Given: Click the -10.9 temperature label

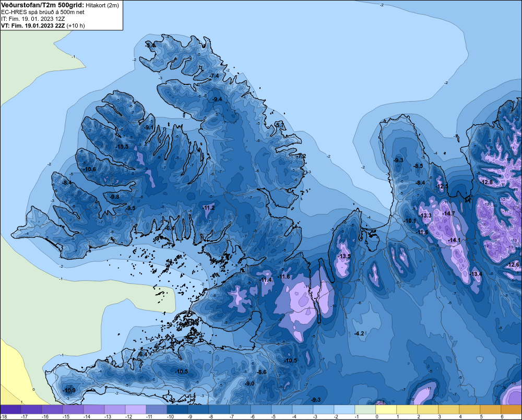Looking at the screenshot, I should pyautogui.click(x=69, y=390).
